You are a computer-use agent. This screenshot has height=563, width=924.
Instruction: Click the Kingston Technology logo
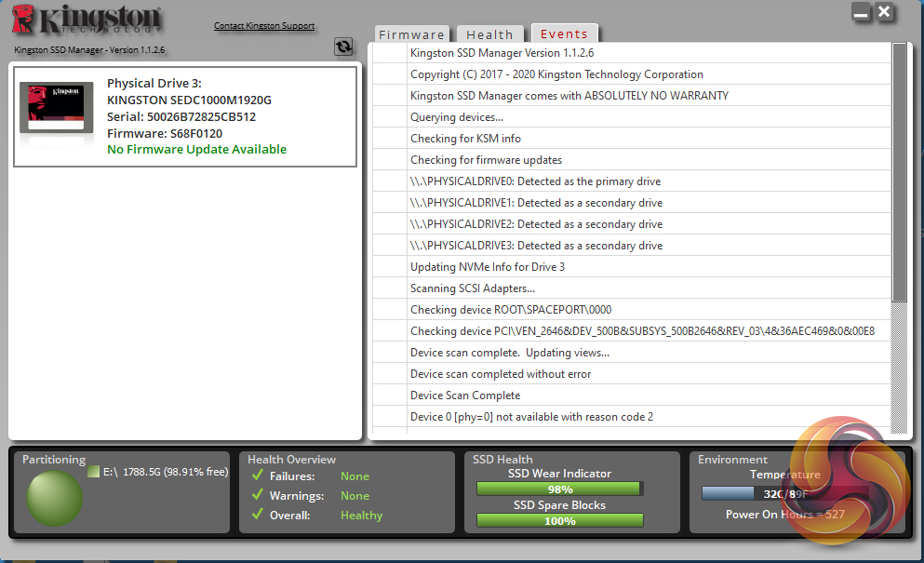pos(86,20)
